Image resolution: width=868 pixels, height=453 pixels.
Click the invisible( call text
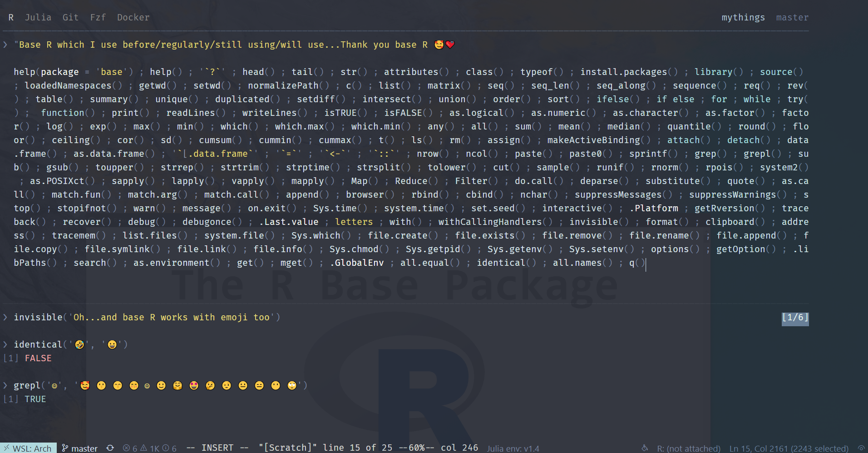[40, 317]
